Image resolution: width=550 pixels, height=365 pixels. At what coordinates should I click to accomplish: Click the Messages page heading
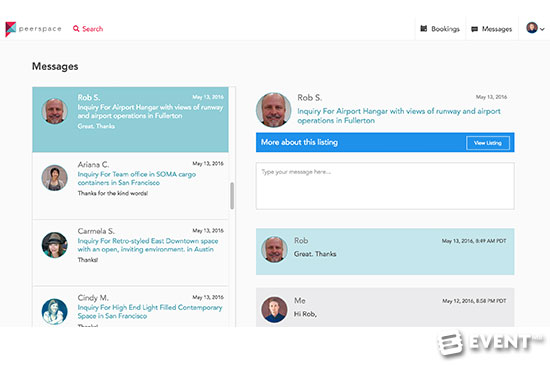55,66
